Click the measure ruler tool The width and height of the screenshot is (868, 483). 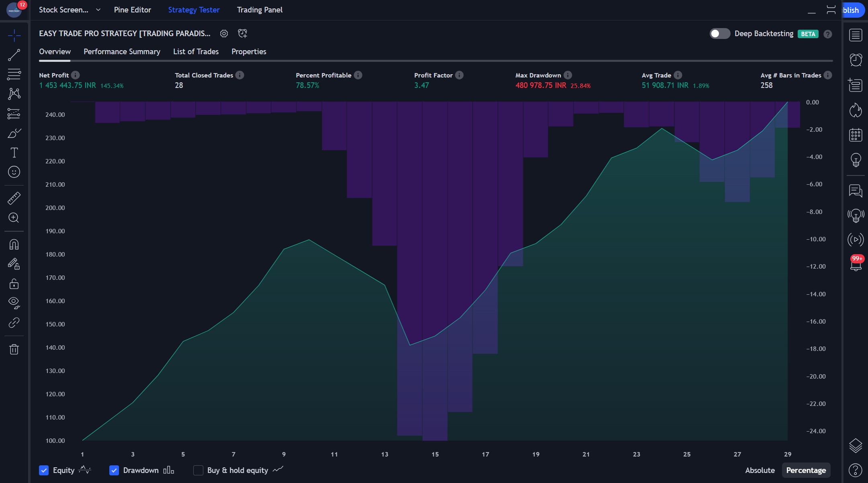click(x=14, y=198)
